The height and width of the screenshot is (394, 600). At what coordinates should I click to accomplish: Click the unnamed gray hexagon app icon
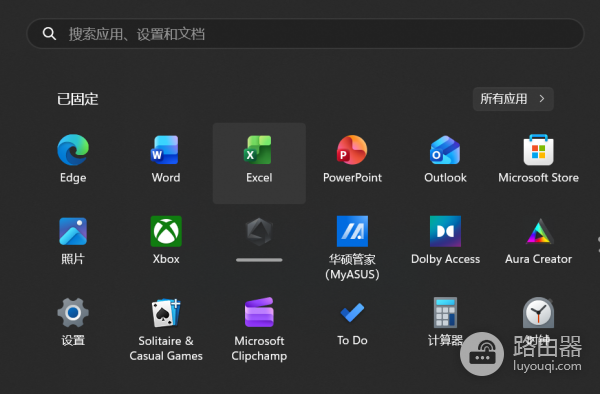point(259,232)
